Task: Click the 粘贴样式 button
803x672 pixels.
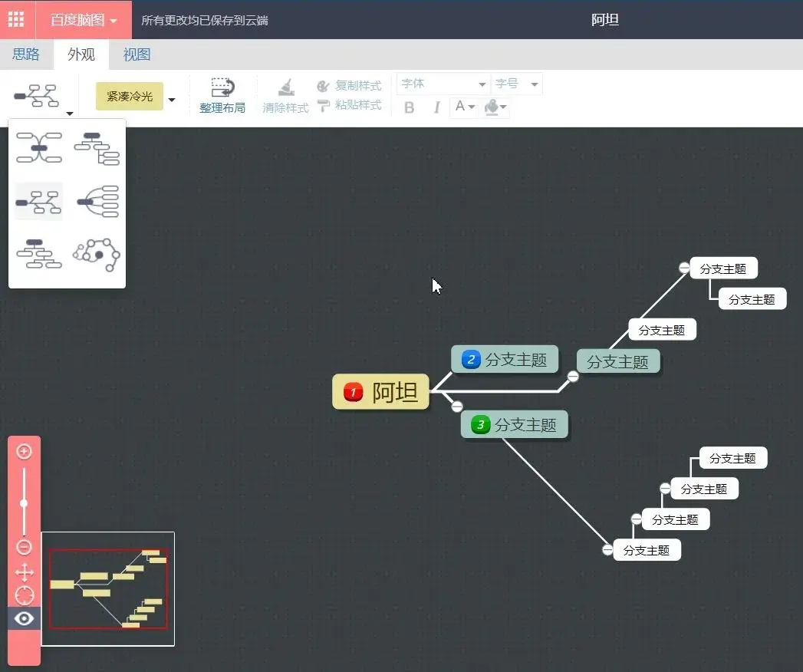Action: 349,105
